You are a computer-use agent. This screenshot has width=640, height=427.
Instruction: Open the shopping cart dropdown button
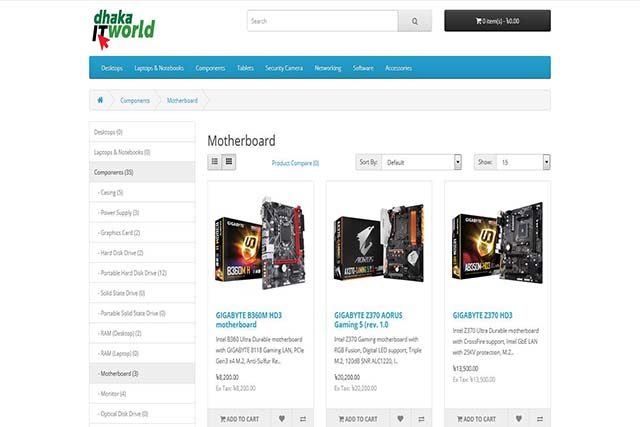coord(497,21)
